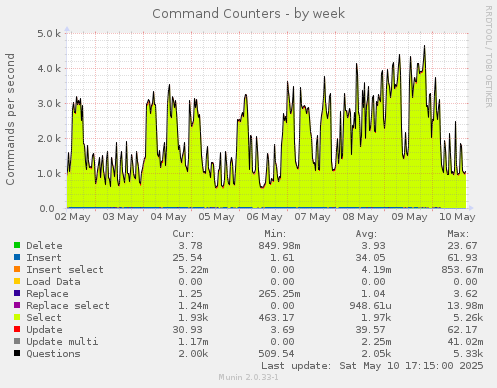Click Update maximum value 62.17
Viewport: 497px width, 388px height.
coord(462,330)
